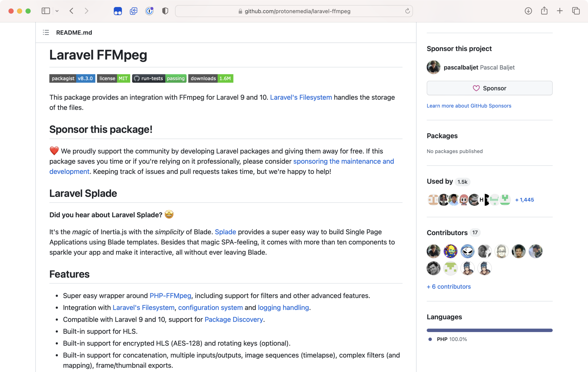This screenshot has height=372, width=588.
Task: Reload the page with the refresh icon
Action: pyautogui.click(x=407, y=11)
